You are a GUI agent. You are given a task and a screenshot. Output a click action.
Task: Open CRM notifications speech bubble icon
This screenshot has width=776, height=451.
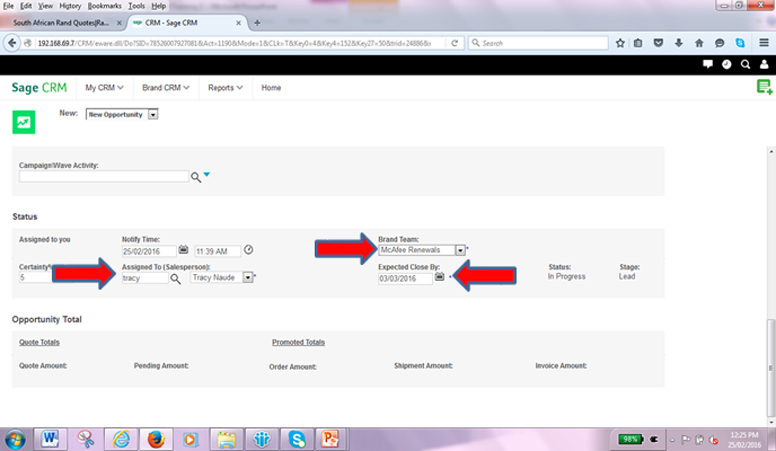click(x=708, y=64)
